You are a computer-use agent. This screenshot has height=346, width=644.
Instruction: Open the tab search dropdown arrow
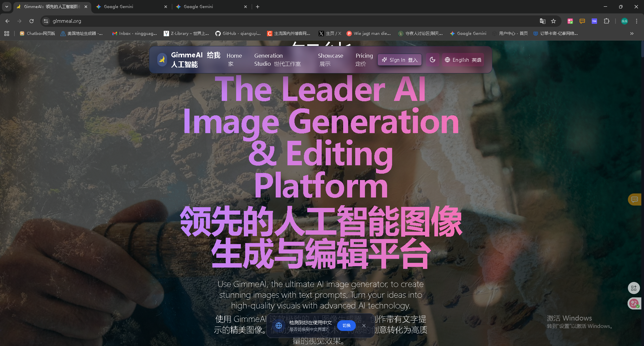point(6,6)
